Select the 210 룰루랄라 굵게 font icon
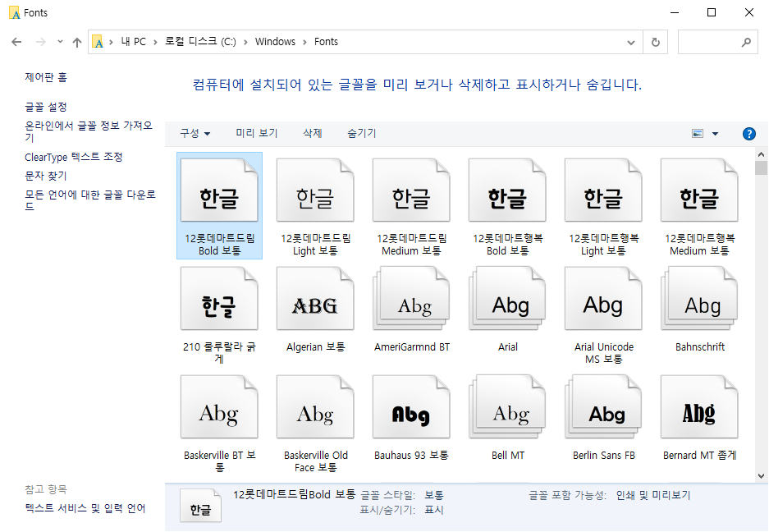Image resolution: width=769 pixels, height=532 pixels. click(219, 298)
